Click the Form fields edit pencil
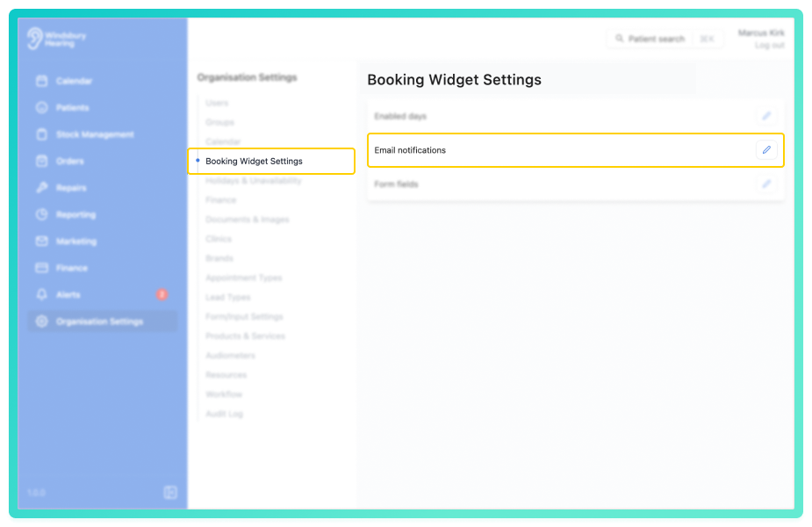This screenshot has height=527, width=812. pos(766,184)
